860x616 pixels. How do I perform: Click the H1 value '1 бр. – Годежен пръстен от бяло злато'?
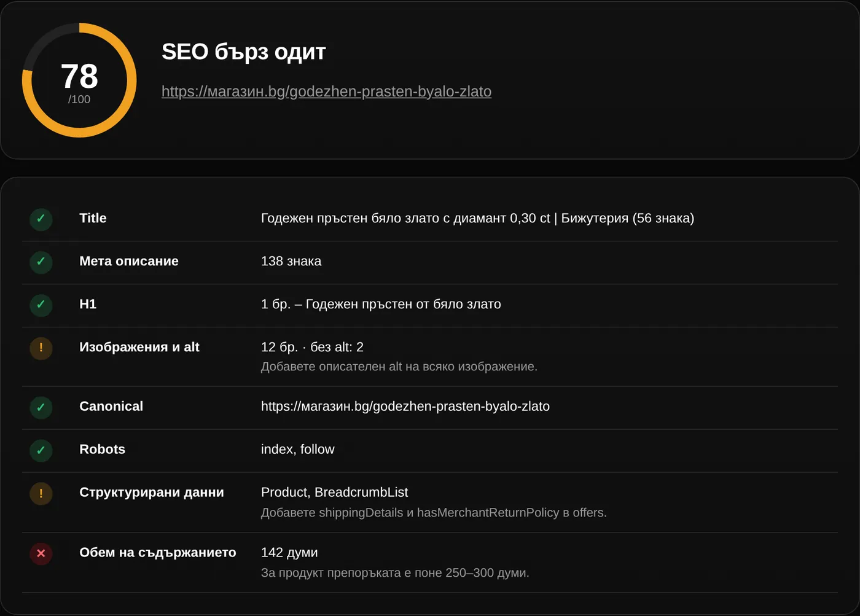[381, 304]
